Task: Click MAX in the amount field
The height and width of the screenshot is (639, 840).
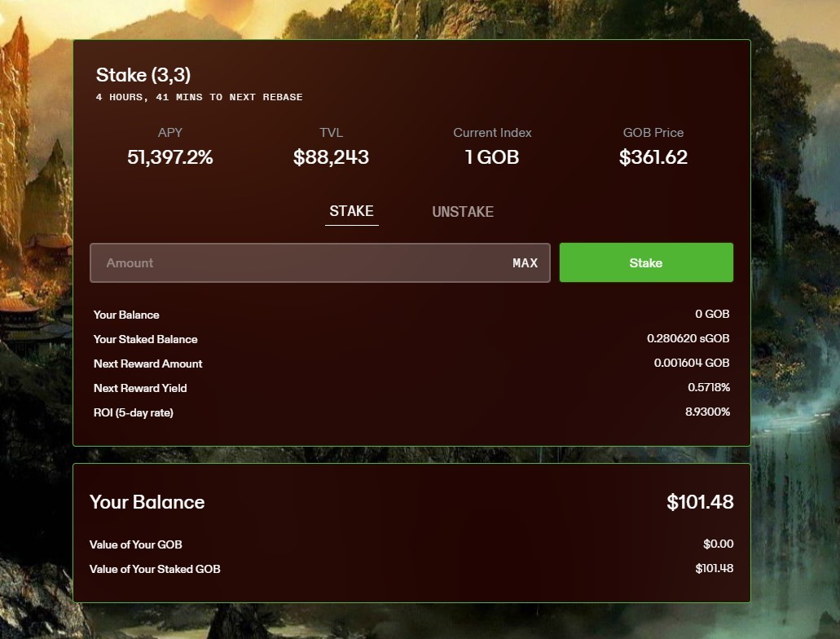Action: pyautogui.click(x=525, y=263)
